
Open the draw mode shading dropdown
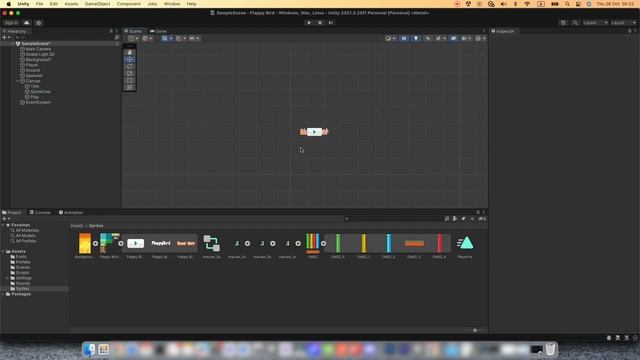[390, 38]
